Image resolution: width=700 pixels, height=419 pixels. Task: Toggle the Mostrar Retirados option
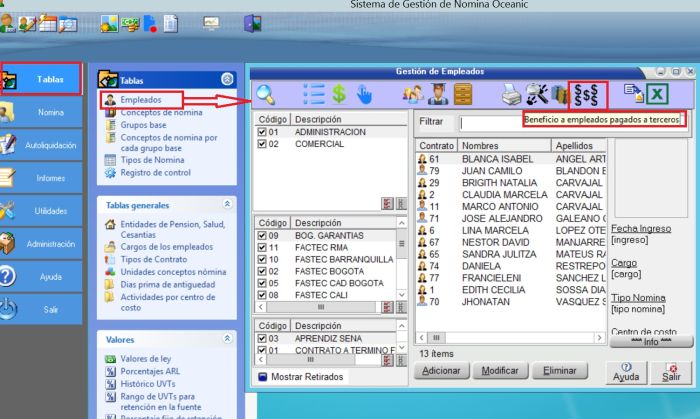[x=263, y=377]
